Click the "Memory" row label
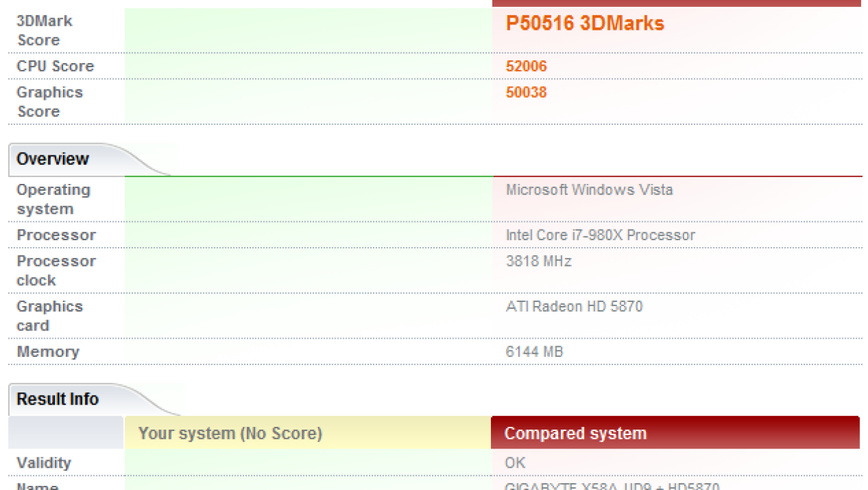Screen dimensions: 868x490 [48, 352]
